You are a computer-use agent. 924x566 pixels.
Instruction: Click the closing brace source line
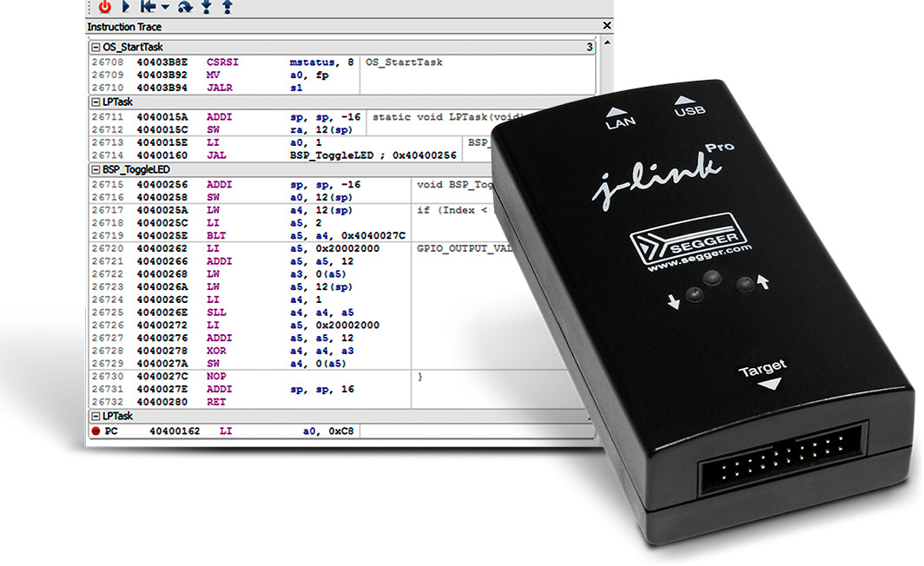coord(419,377)
